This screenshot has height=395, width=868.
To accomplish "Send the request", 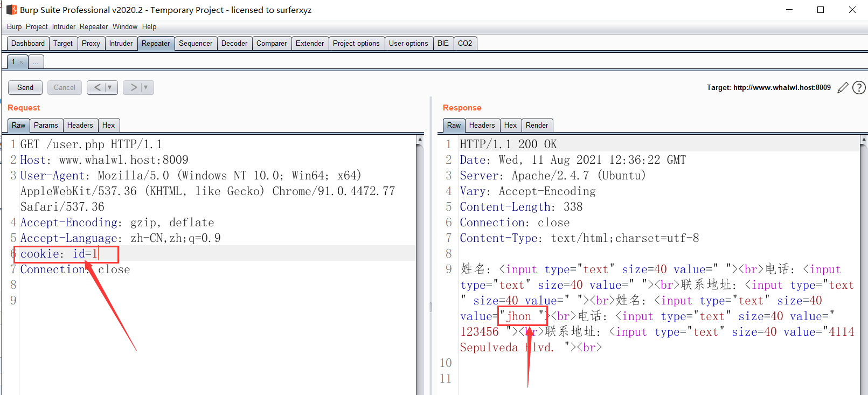I will (25, 87).
